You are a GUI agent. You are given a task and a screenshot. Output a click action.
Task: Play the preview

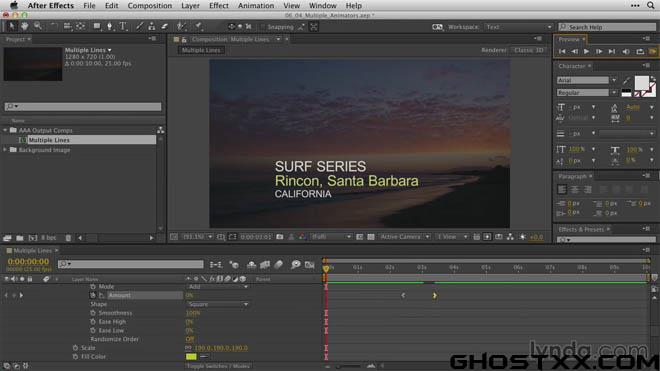coord(586,51)
